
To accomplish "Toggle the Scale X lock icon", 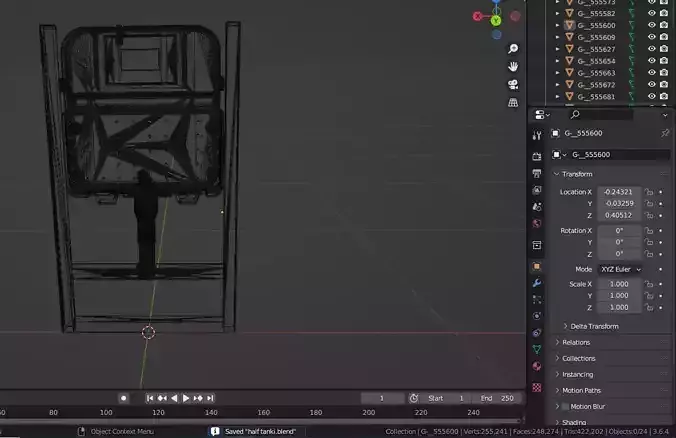I will (x=649, y=284).
